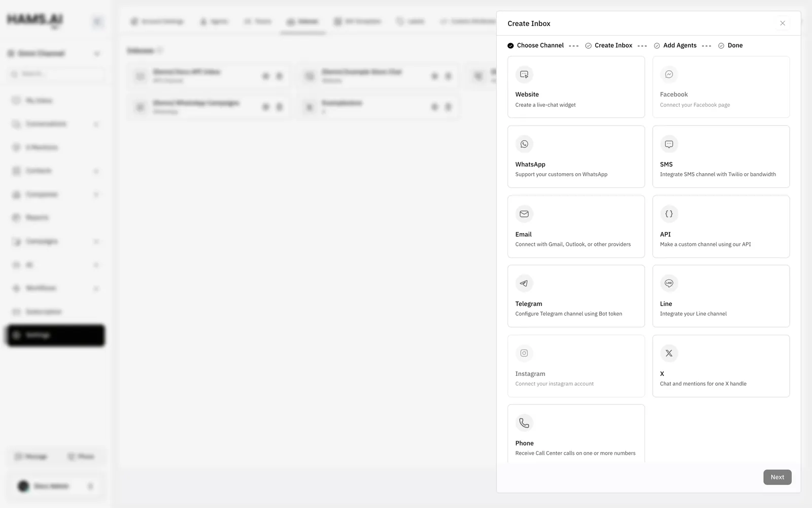Click the Next button
812x508 pixels.
[777, 477]
